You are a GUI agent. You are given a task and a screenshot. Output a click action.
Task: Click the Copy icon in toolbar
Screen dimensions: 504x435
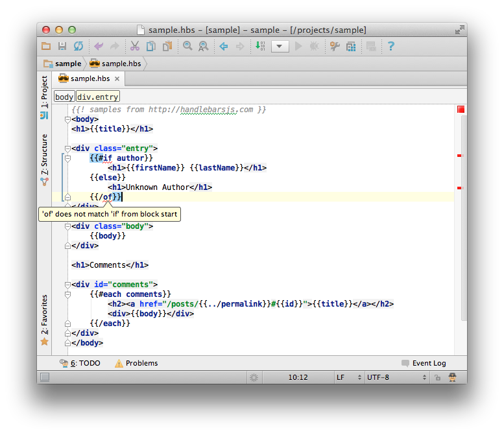(150, 46)
